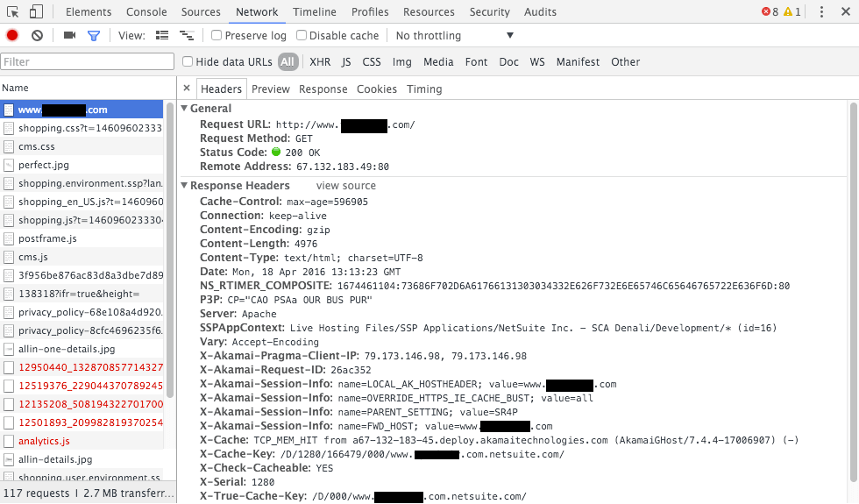
Task: Click the inspect element cursor icon
Action: point(13,12)
